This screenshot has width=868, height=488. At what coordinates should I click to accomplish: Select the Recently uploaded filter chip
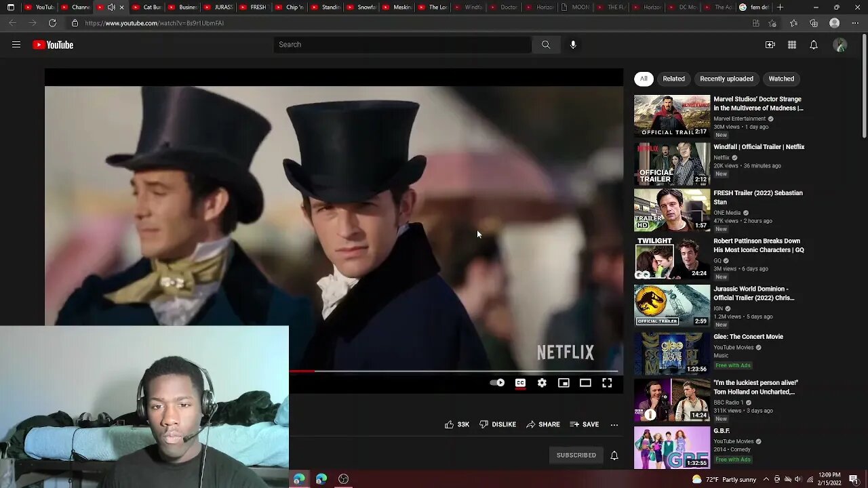point(726,79)
